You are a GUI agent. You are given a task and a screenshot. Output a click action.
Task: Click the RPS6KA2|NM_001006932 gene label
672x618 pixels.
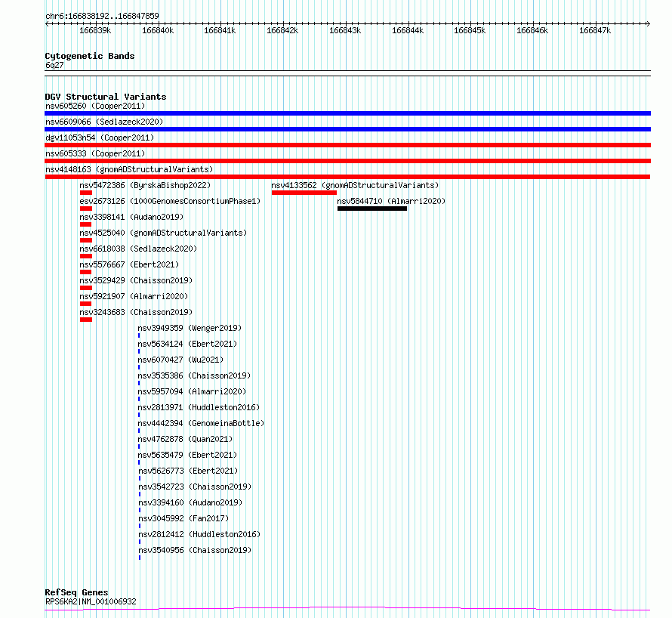point(91,601)
